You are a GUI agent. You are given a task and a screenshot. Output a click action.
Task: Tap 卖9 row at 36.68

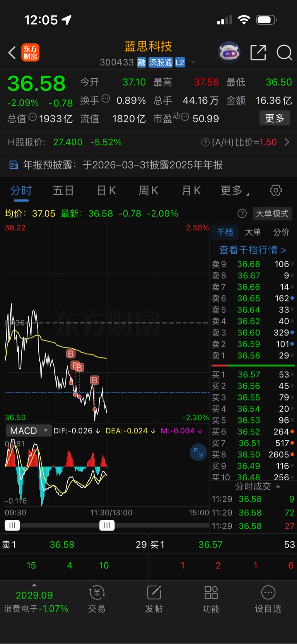(253, 264)
